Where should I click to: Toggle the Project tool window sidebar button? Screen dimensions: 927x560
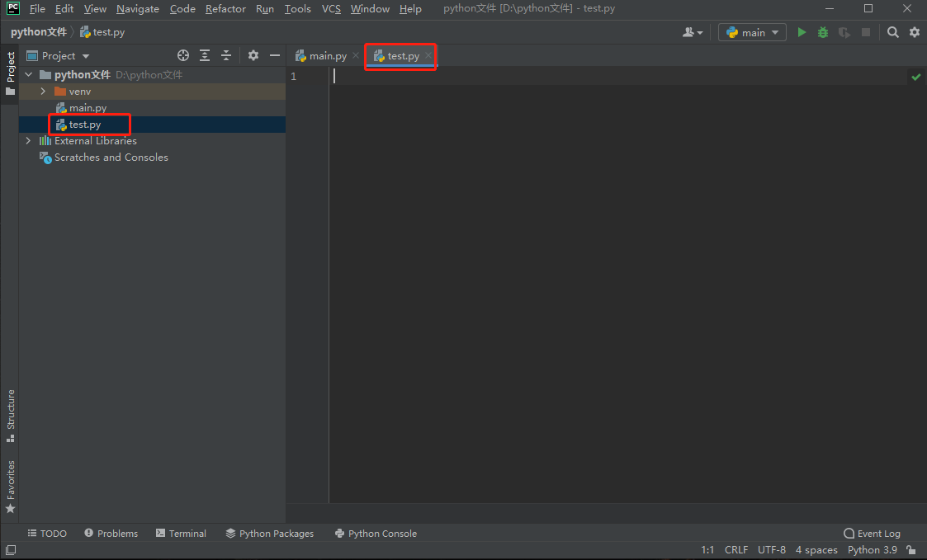(10, 73)
